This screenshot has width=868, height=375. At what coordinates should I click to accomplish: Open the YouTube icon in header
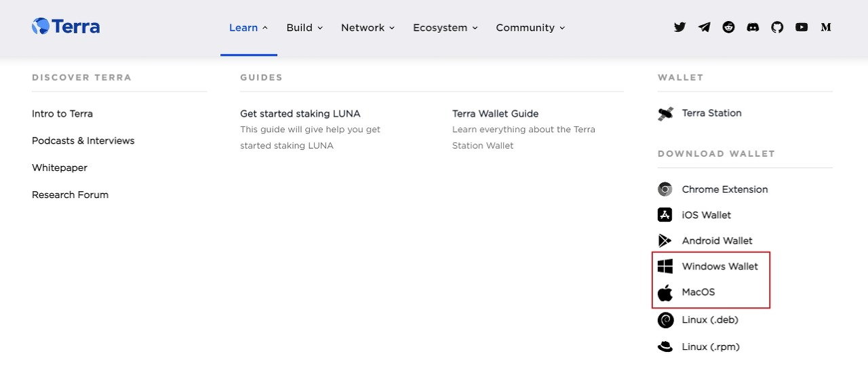(x=802, y=27)
